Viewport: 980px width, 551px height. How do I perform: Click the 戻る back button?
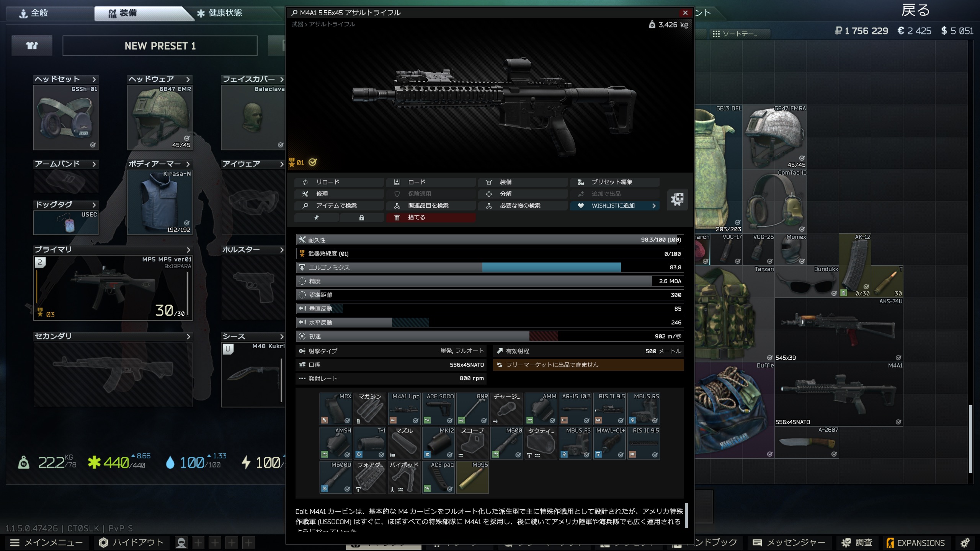point(915,10)
